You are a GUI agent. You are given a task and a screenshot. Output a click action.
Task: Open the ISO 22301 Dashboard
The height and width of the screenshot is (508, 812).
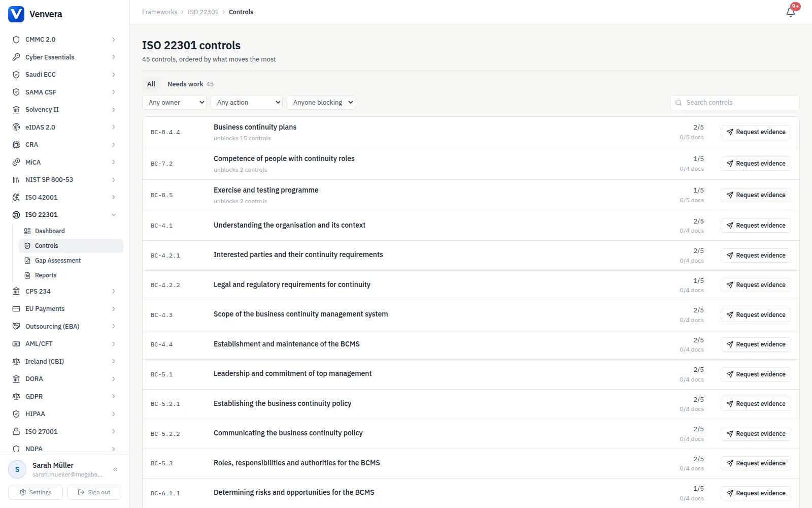pyautogui.click(x=71, y=231)
